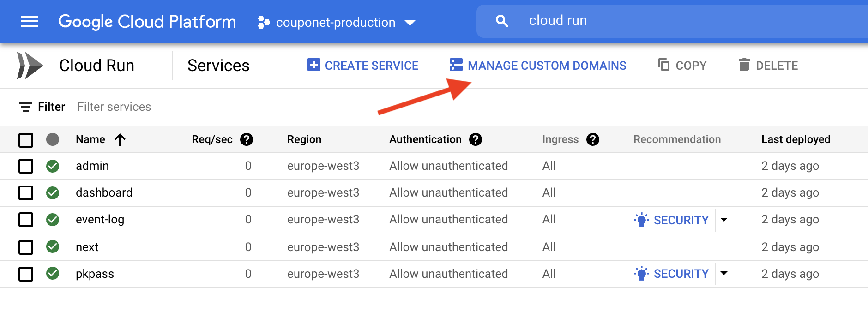Sort by the Name column header
This screenshot has width=868, height=336.
tap(90, 139)
